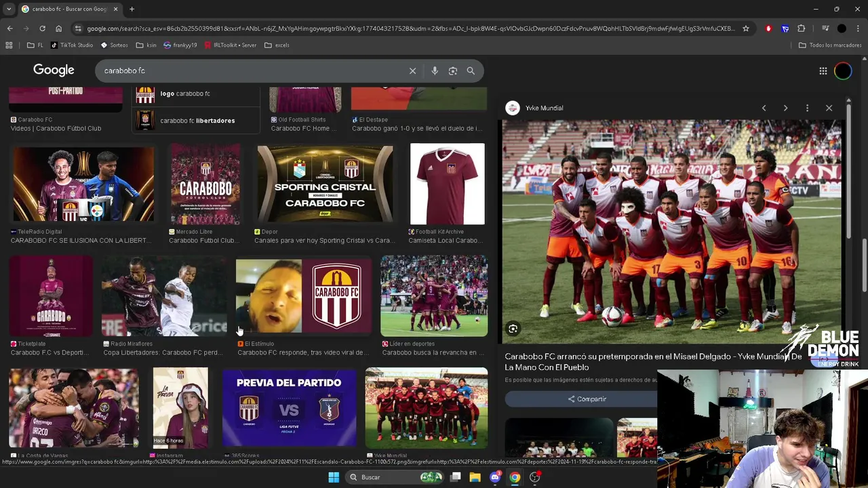This screenshot has height=488, width=868.
Task: Open Task View on the taskbar
Action: [456, 477]
